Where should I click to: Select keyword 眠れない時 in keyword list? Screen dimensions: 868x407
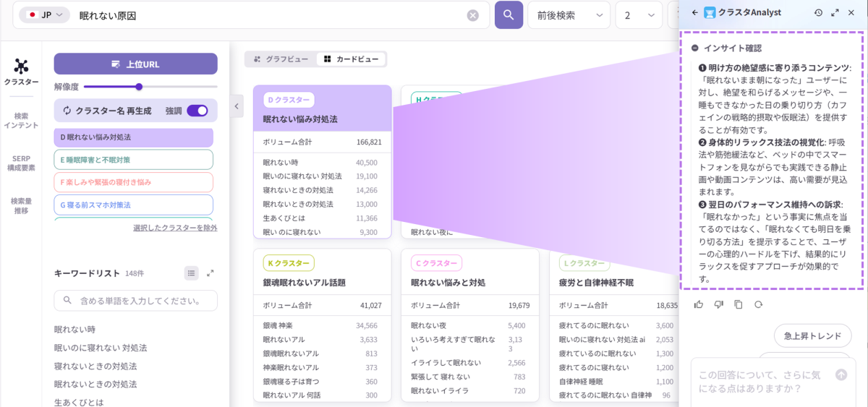[75, 329]
